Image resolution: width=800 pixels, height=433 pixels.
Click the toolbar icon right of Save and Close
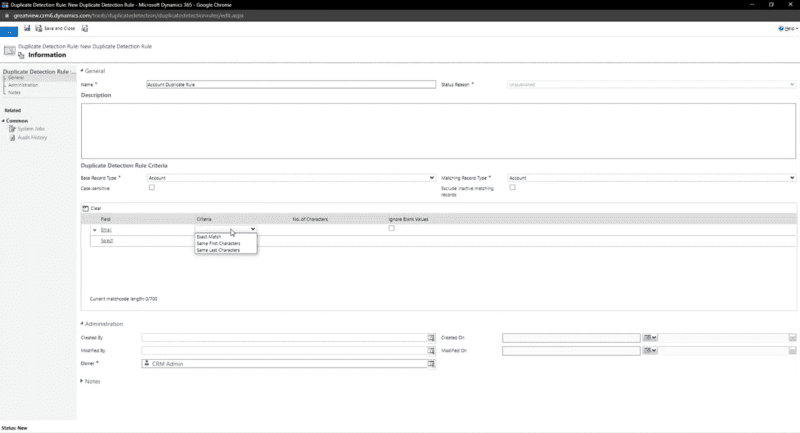[x=85, y=29]
